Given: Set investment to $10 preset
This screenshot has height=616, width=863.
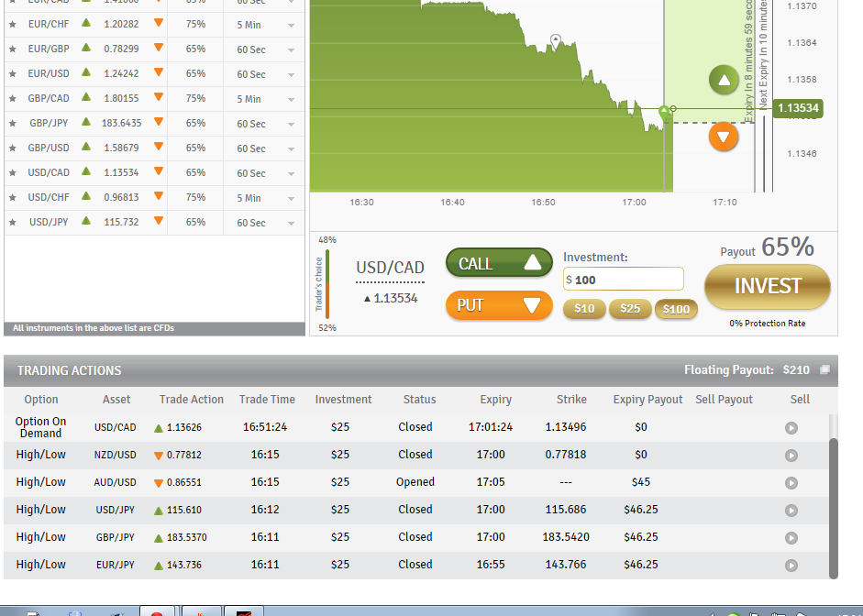Looking at the screenshot, I should (584, 309).
